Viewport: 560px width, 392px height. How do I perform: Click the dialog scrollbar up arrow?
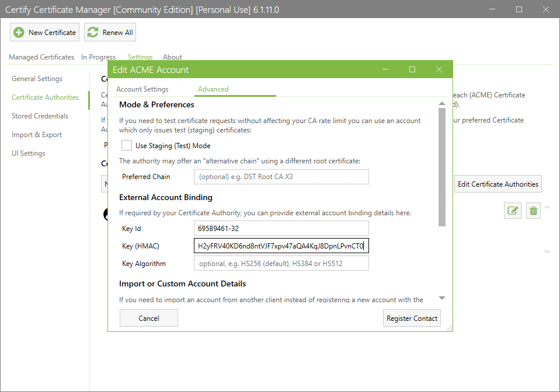[x=442, y=103]
